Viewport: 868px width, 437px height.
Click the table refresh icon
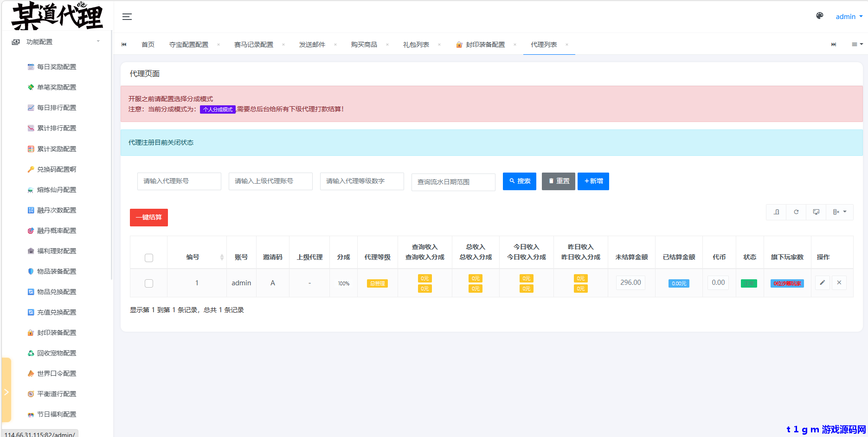tap(796, 212)
